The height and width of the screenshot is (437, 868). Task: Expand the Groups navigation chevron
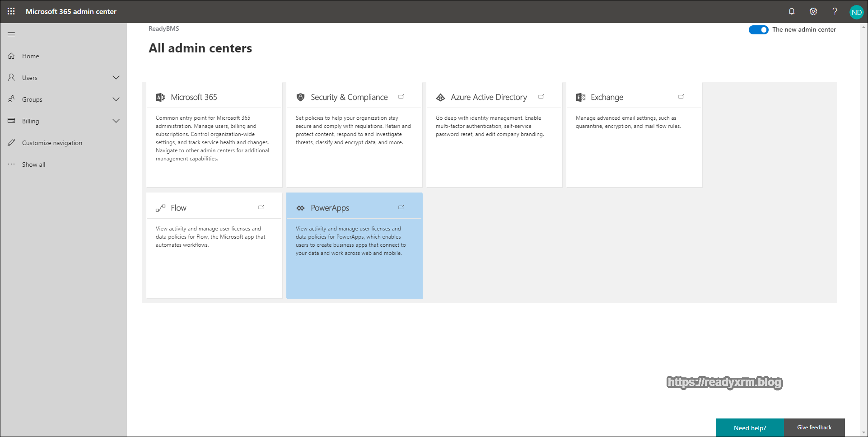116,99
